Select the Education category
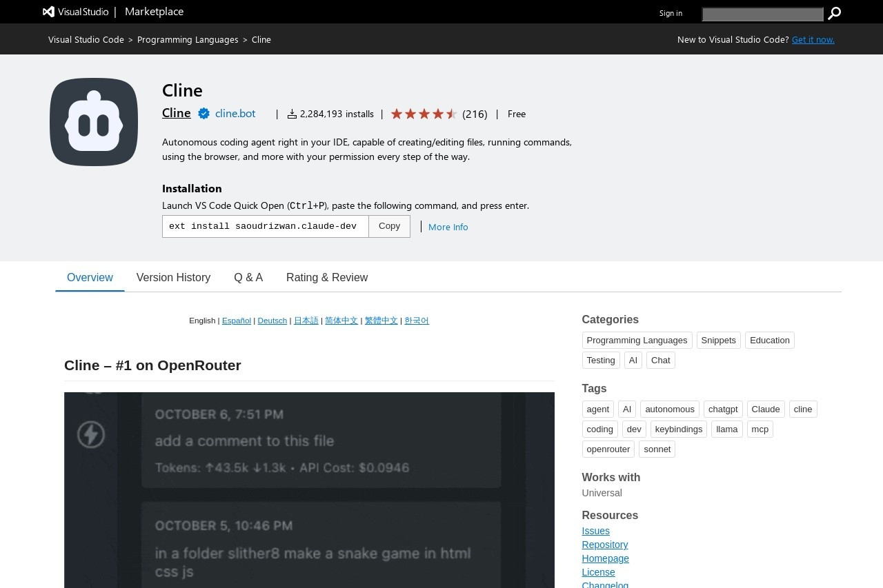Viewport: 883px width, 588px height. pos(769,341)
